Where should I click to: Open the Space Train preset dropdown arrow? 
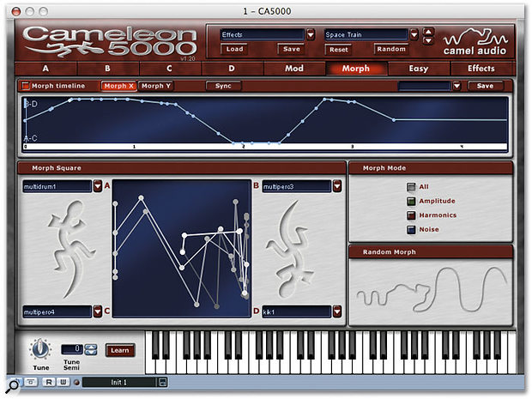(414, 34)
